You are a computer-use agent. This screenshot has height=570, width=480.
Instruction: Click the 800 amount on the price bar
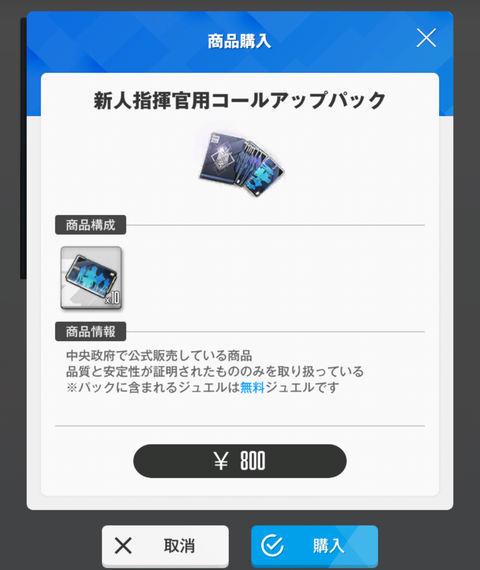coord(253,461)
